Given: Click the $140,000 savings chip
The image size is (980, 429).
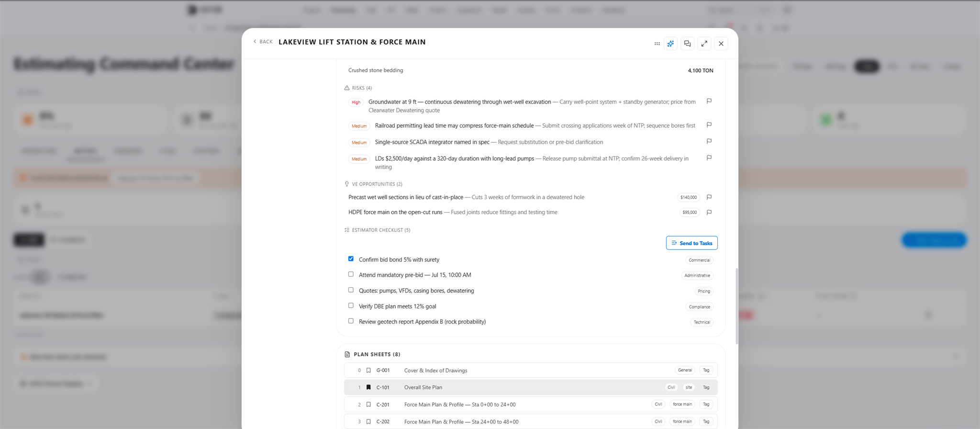Looking at the screenshot, I should coord(689,197).
